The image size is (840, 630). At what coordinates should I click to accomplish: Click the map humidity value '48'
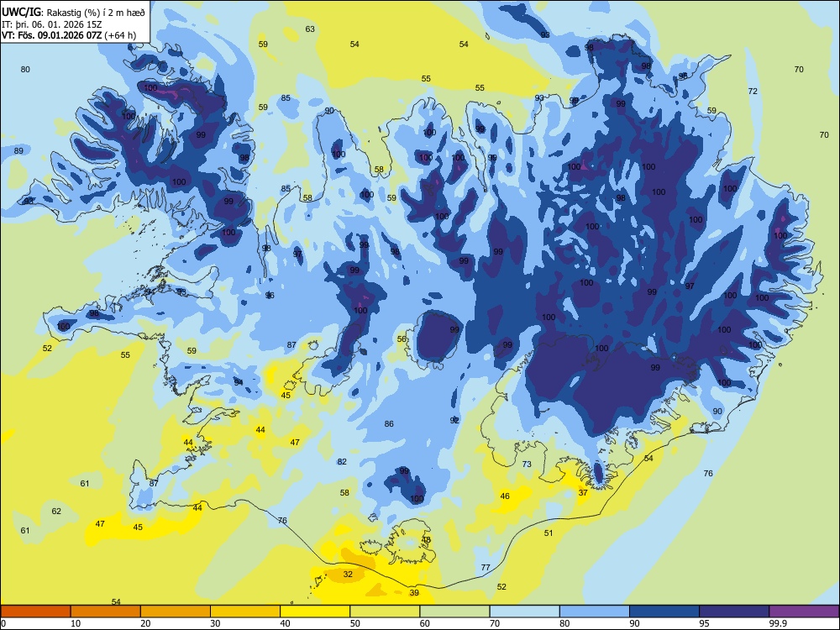(427, 540)
